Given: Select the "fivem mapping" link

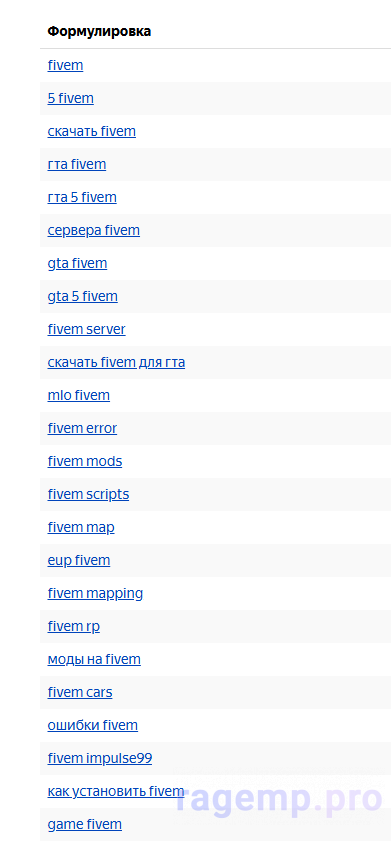Looking at the screenshot, I should pyautogui.click(x=95, y=594).
